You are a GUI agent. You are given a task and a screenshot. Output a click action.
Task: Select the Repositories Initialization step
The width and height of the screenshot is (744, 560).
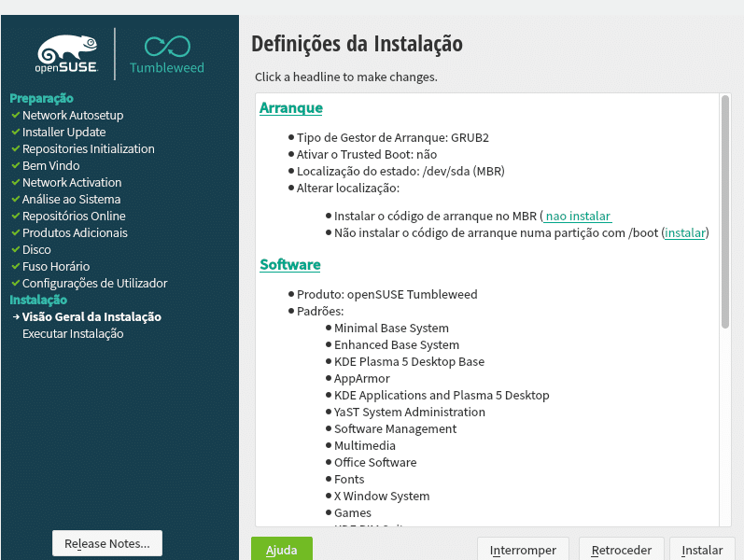(x=89, y=149)
